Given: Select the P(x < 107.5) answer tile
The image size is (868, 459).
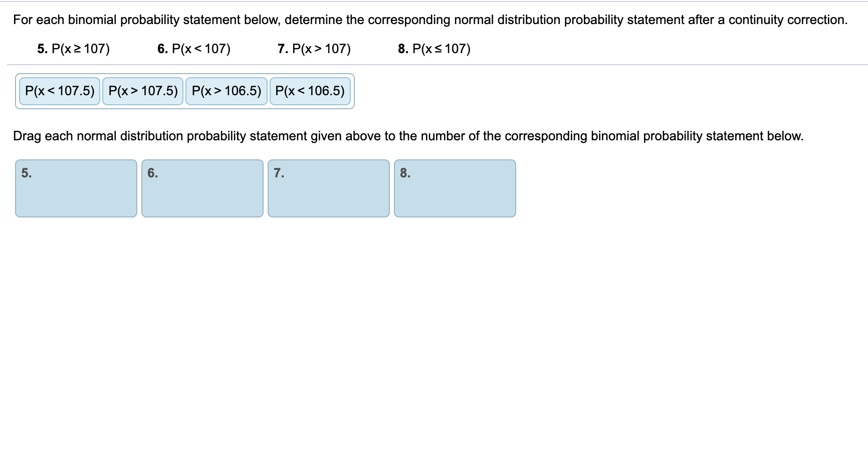Looking at the screenshot, I should 59,91.
